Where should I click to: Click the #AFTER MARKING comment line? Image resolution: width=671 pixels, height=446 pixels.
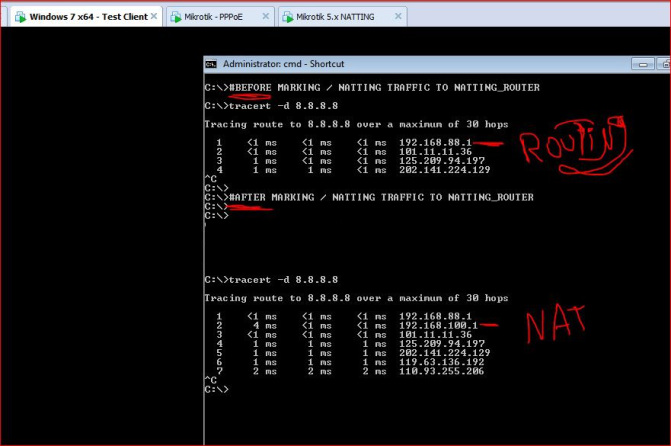[380, 198]
